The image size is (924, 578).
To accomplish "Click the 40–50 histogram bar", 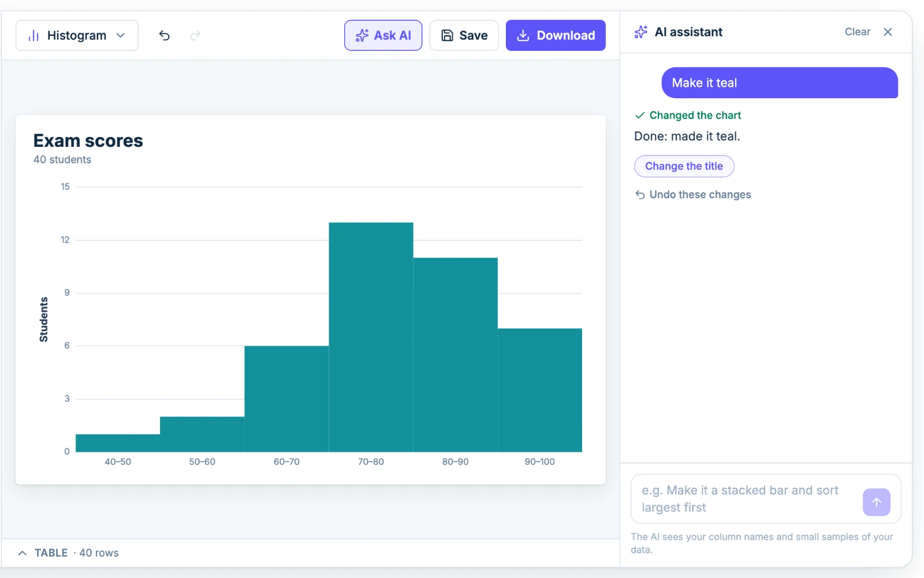I will coord(118,443).
